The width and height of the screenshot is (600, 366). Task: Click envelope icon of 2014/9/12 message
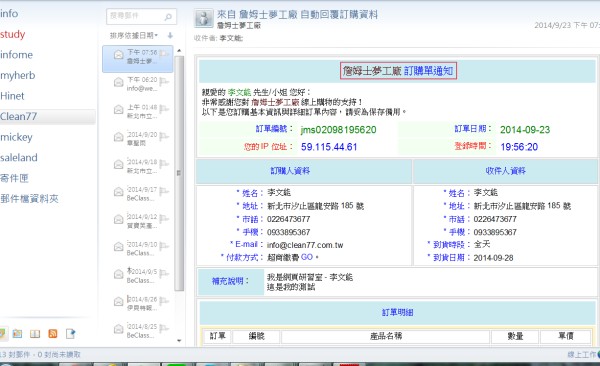point(119,219)
